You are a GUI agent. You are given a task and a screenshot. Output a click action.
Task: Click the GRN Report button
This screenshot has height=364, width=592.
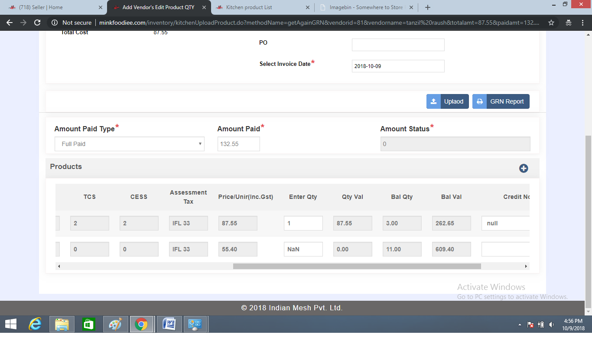501,101
